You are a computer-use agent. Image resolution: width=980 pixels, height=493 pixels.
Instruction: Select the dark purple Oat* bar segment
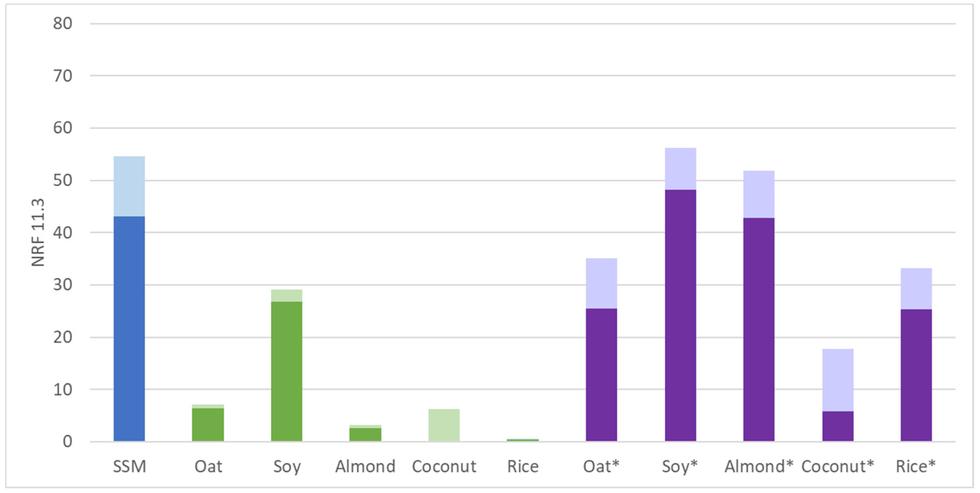tap(601, 375)
